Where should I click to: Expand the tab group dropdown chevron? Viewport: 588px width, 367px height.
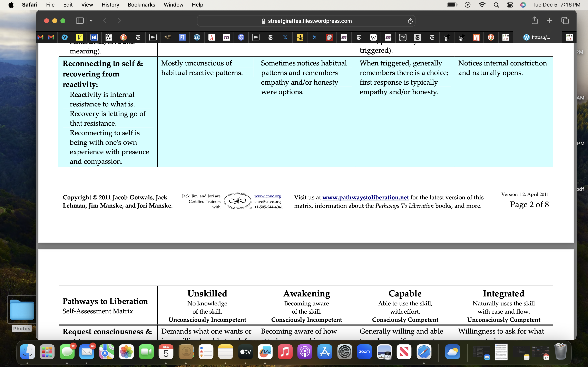(x=91, y=21)
